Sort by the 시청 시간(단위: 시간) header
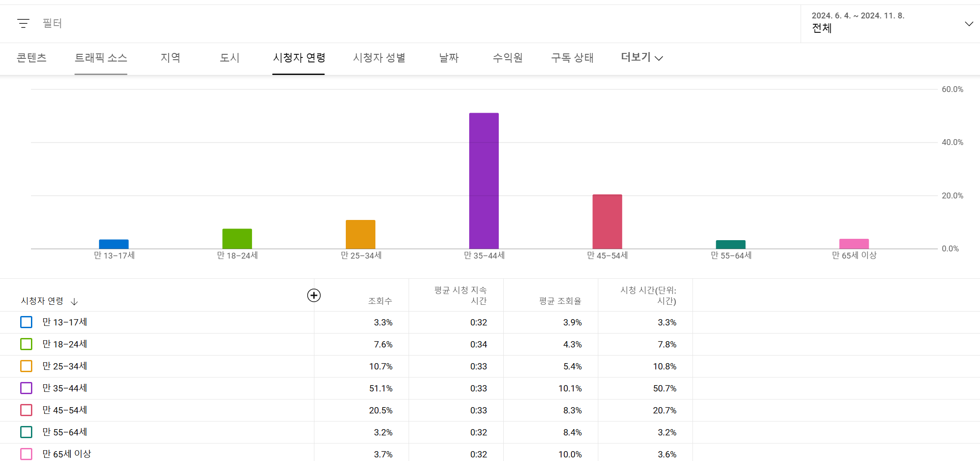Viewport: 980px width, 461px height. pos(648,295)
